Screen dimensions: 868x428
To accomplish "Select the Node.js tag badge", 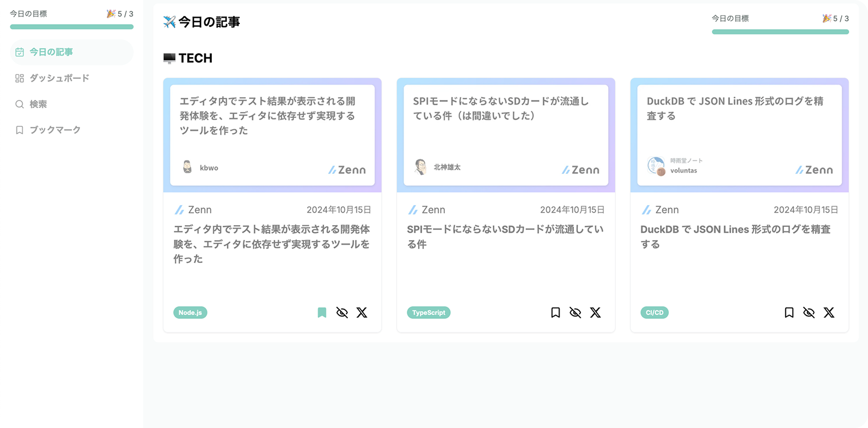I will pos(190,313).
